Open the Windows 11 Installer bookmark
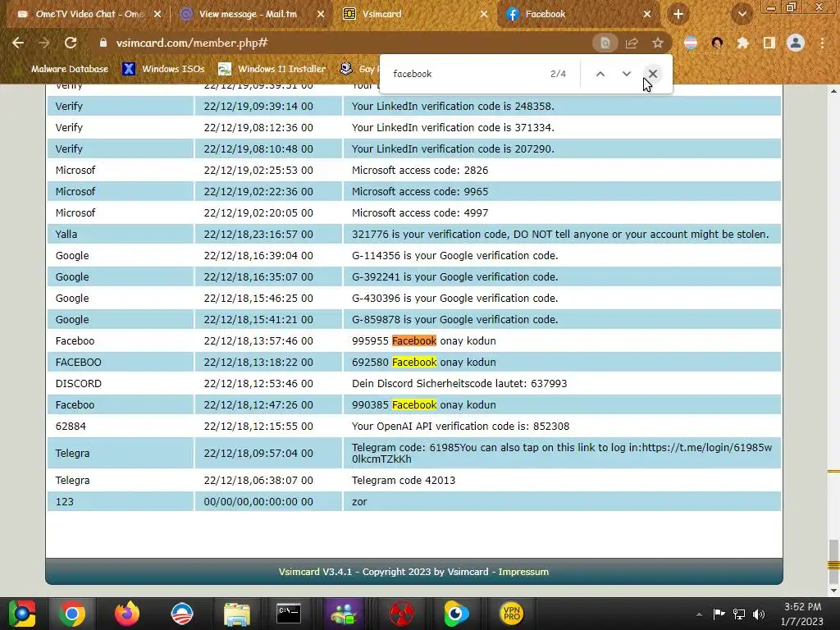840x630 pixels. coord(272,69)
